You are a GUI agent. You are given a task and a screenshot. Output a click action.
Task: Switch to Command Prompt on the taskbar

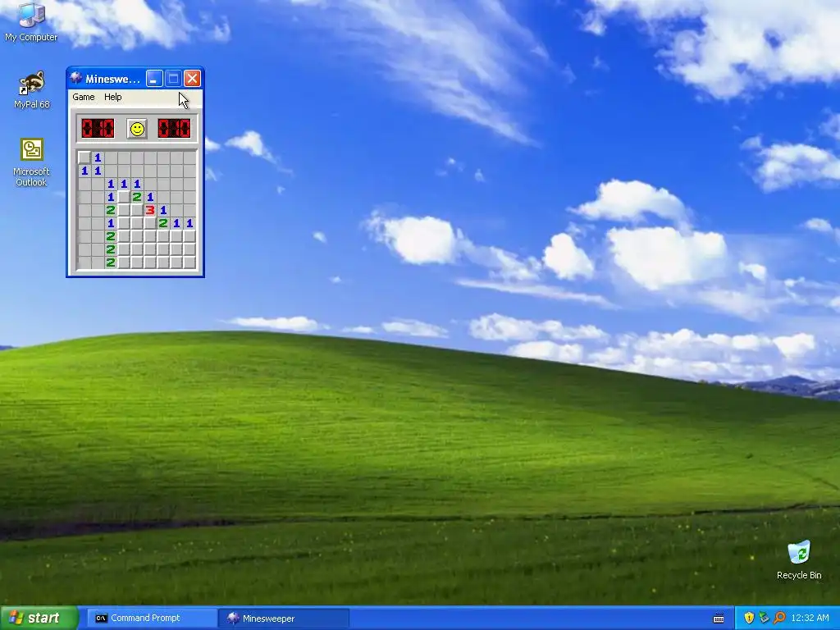(x=152, y=619)
